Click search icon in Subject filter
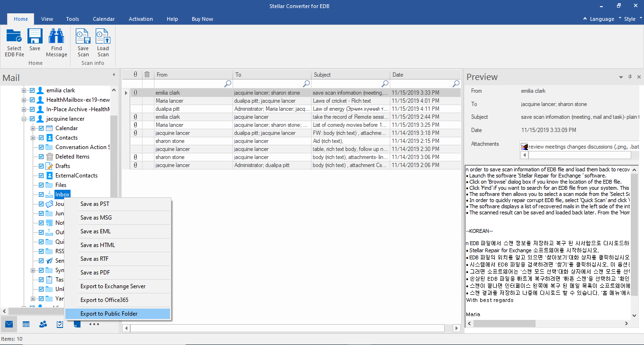Screen dimensions: 644x345 385,83
